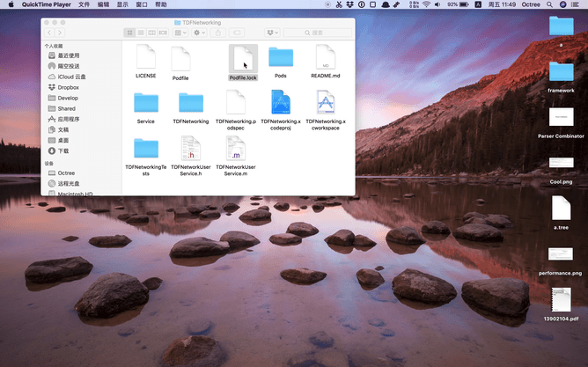Open the Dropbox toolbar dropdown
The height and width of the screenshot is (367, 588).
(x=272, y=33)
